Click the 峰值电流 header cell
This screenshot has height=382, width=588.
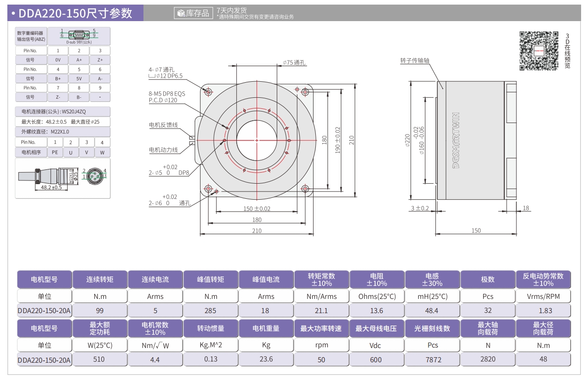(266, 279)
